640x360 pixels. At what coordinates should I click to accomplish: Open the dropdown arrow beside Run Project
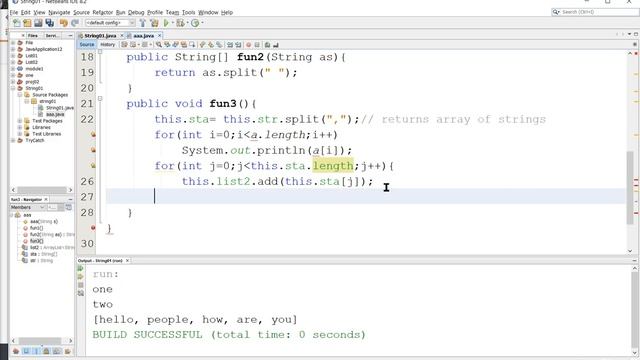(x=173, y=23)
